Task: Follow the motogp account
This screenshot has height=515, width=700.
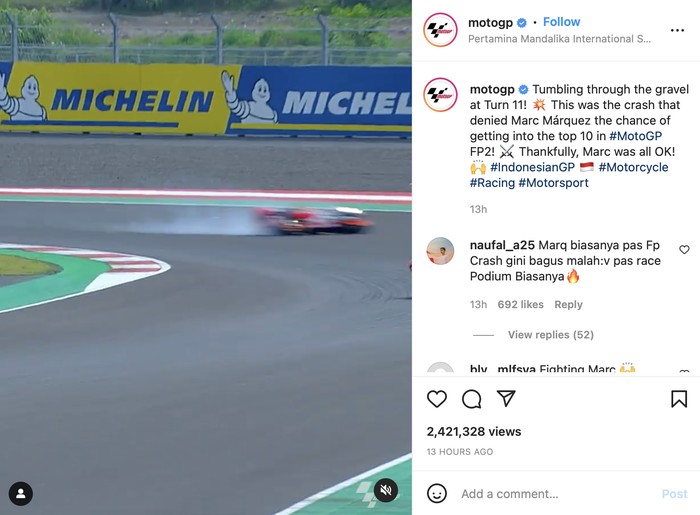Action: pos(561,22)
